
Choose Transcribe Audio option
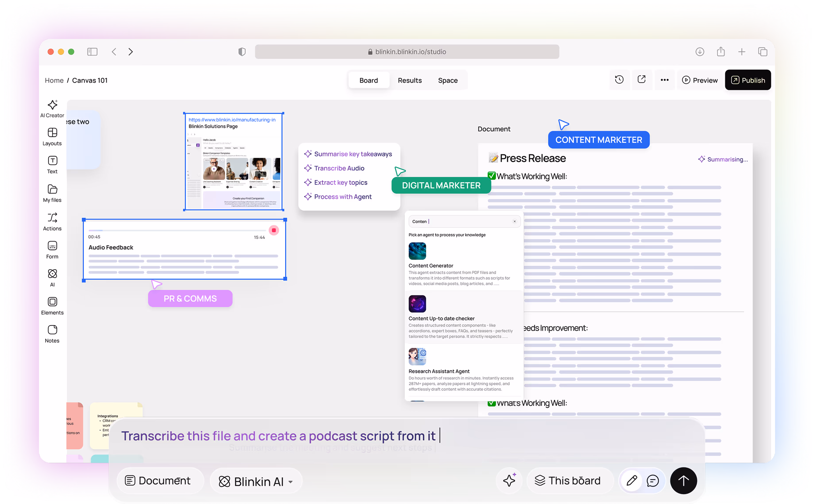coord(334,168)
